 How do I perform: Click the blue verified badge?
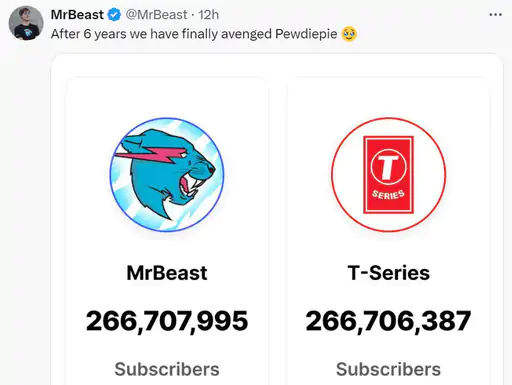(114, 15)
